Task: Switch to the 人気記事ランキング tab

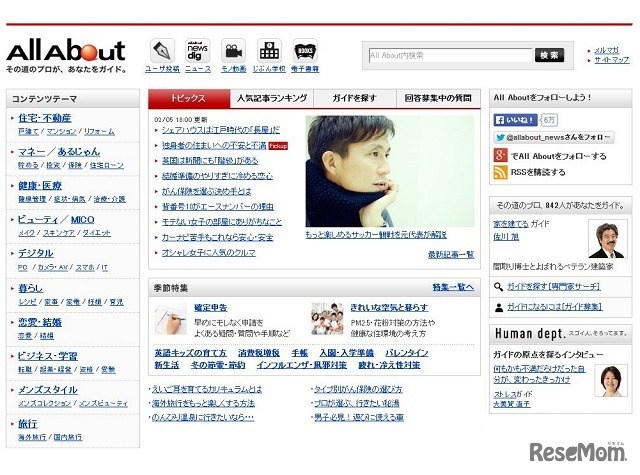Action: click(x=272, y=98)
